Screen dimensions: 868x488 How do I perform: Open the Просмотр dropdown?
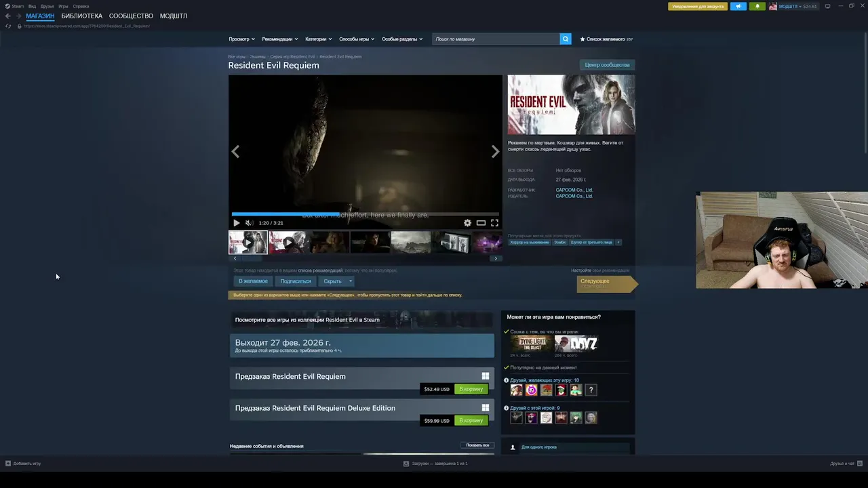pyautogui.click(x=241, y=39)
